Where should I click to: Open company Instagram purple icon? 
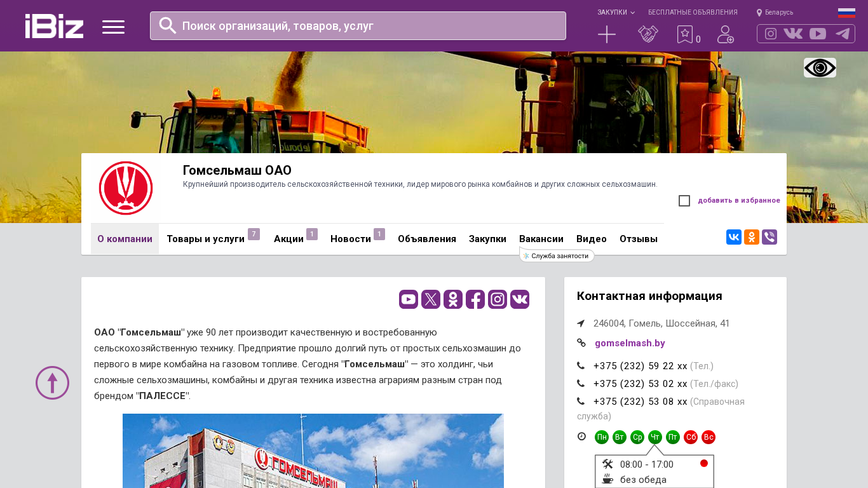tap(498, 299)
